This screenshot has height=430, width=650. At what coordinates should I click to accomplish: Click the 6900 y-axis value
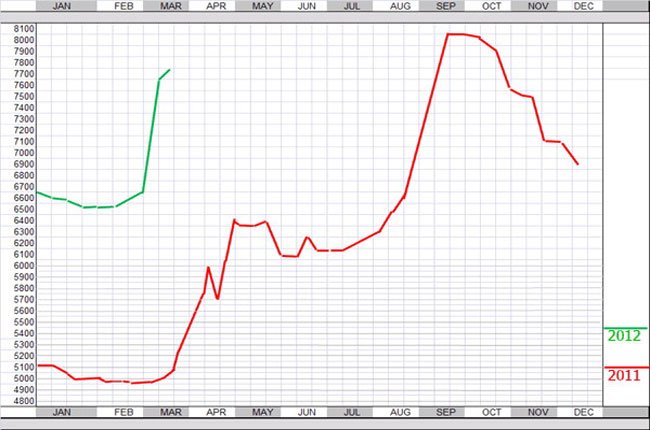(x=24, y=164)
